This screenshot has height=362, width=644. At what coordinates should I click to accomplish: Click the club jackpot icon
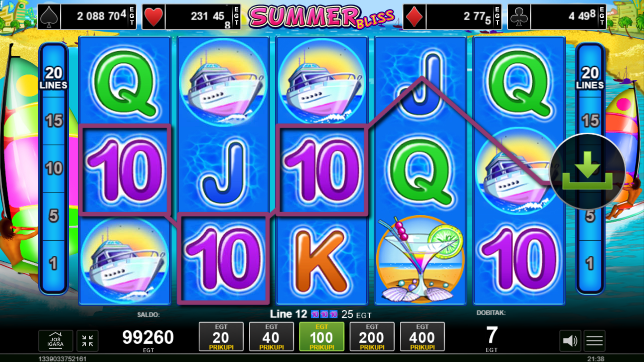519,17
